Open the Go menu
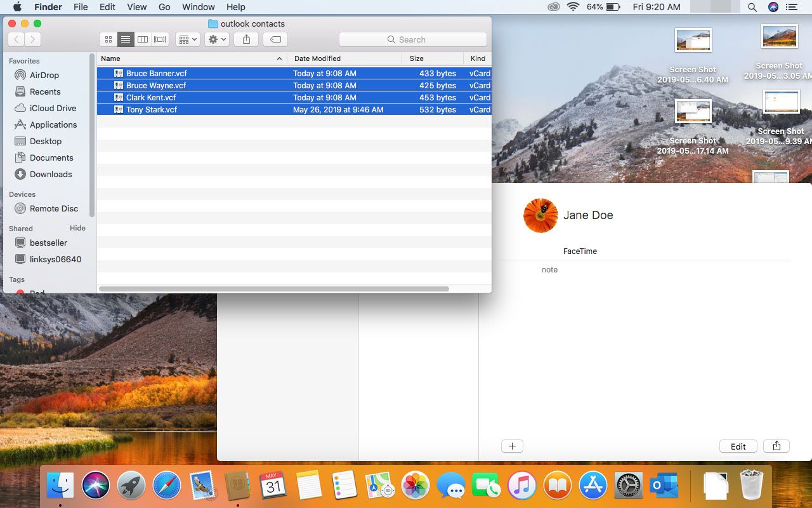The height and width of the screenshot is (508, 812). [x=164, y=7]
